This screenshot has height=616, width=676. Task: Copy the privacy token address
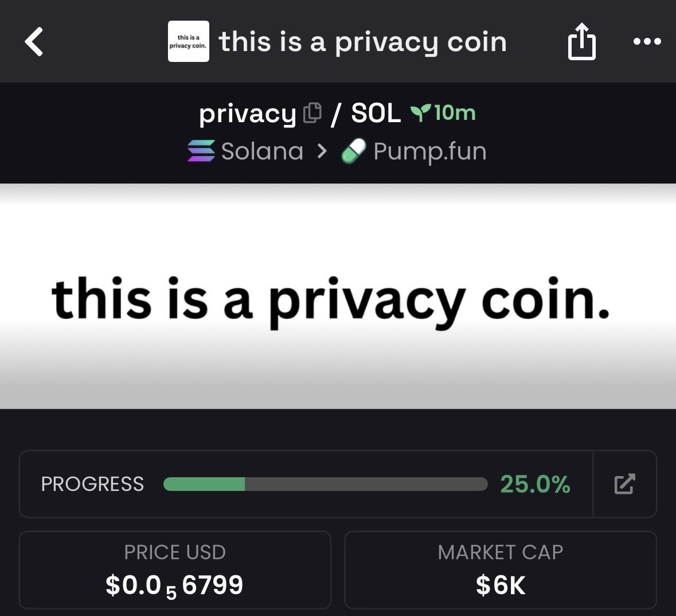[312, 112]
